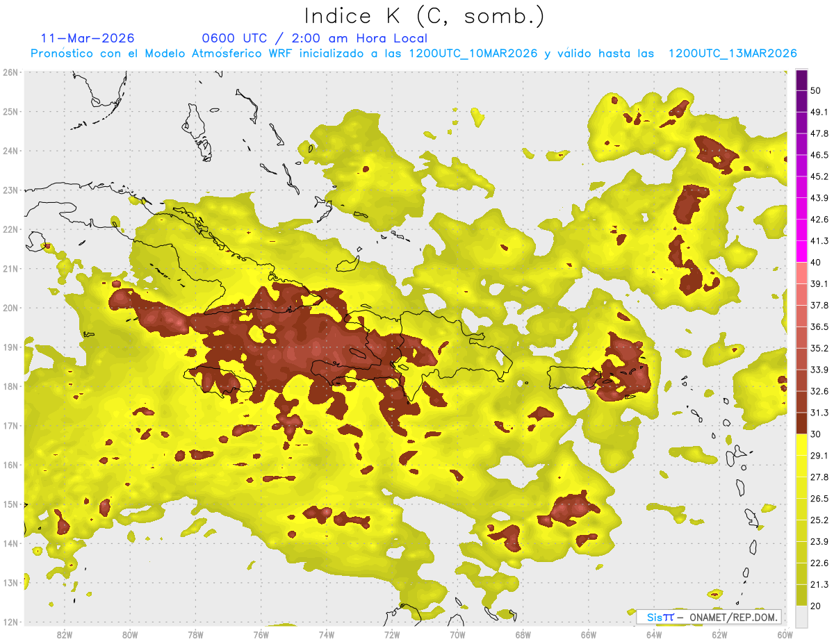Select the forecast date '11-Mar-2026'
Viewport: 834px width, 644px height.
tap(88, 38)
